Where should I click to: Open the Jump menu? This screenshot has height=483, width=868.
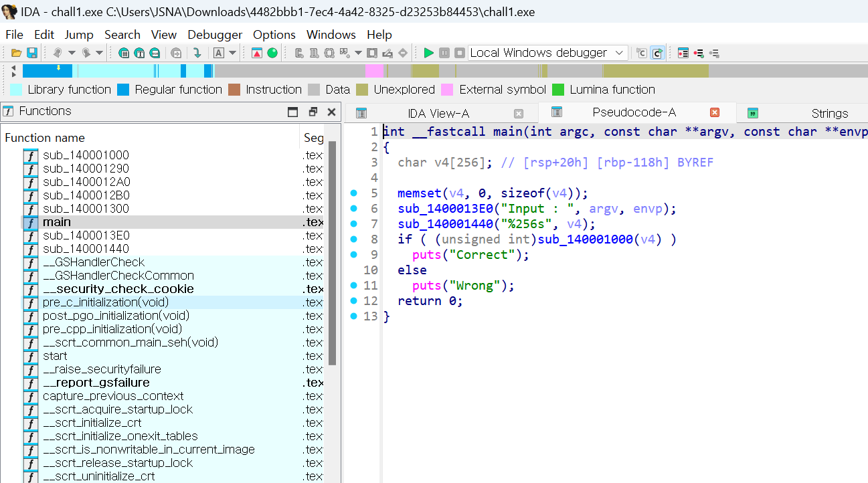click(79, 35)
